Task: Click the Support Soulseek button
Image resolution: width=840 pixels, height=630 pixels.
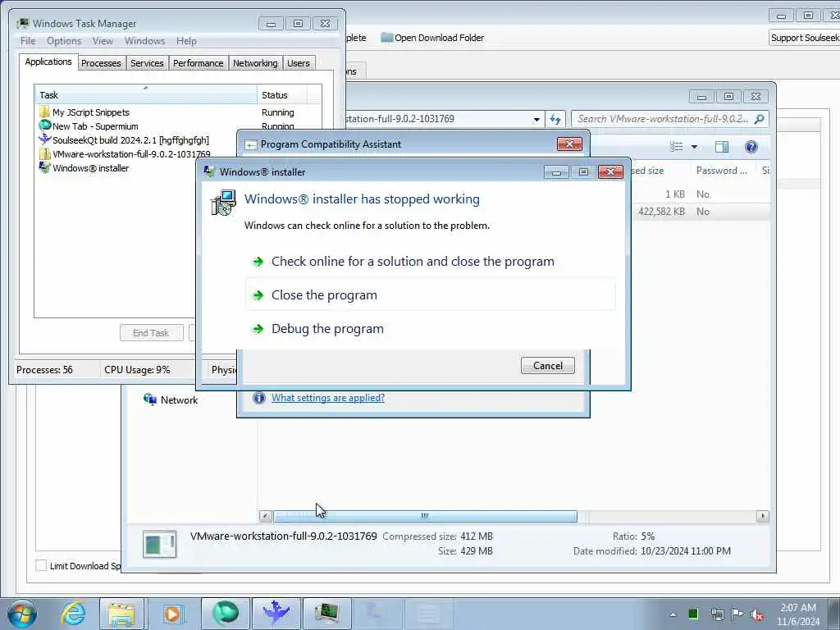Action: (x=804, y=38)
